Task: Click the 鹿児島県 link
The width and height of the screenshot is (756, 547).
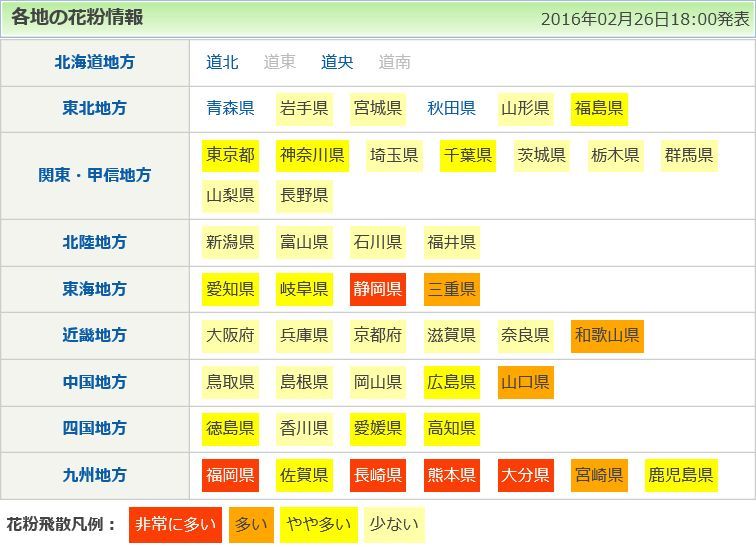Action: point(681,475)
